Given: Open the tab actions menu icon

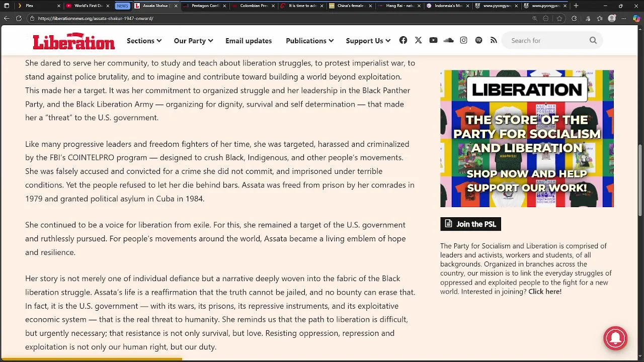Looking at the screenshot, I should click(x=7, y=6).
